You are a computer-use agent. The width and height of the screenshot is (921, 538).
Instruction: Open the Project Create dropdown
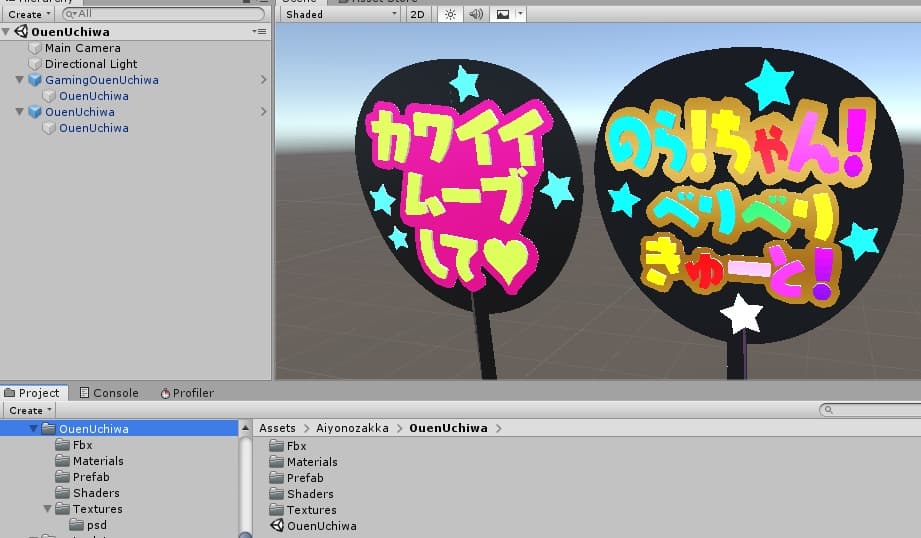[x=30, y=410]
